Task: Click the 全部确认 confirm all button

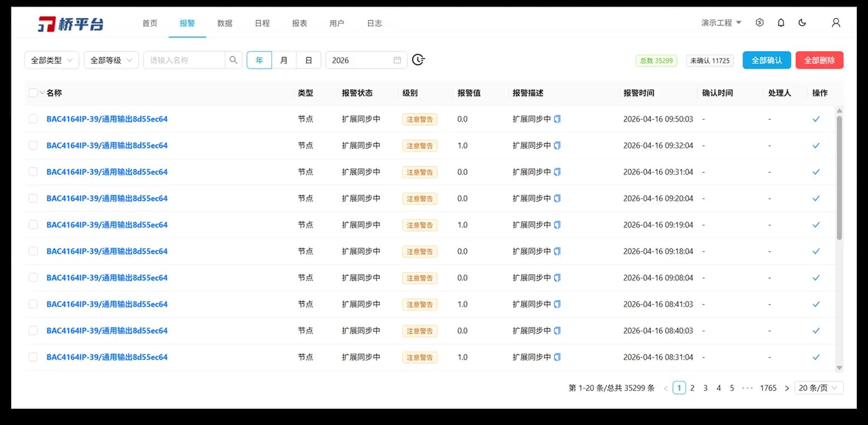Action: coord(767,60)
